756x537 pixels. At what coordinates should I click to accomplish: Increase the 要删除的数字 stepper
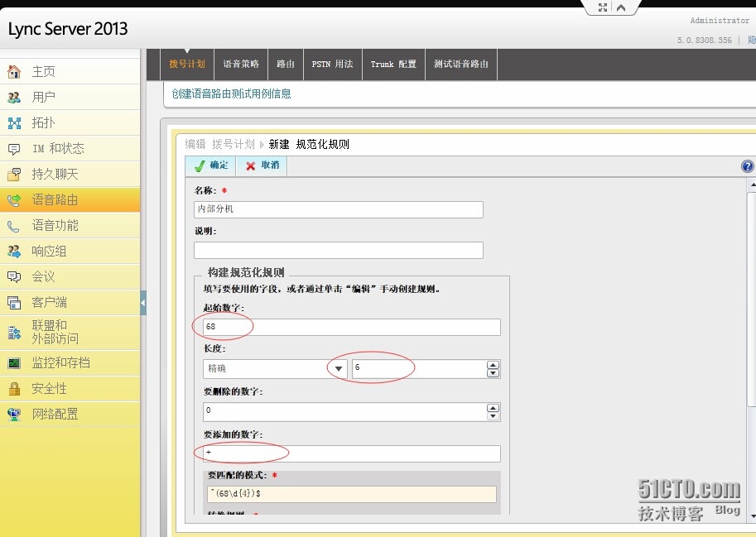(493, 409)
